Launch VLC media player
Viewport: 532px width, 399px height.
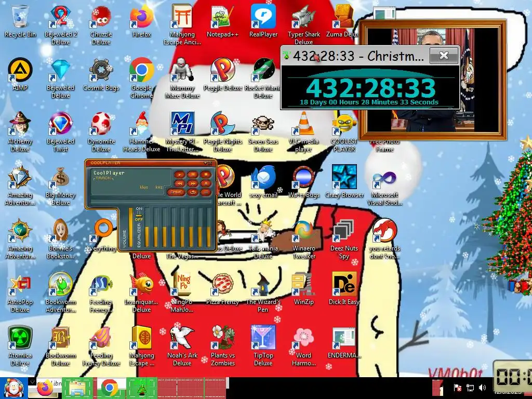[303, 132]
